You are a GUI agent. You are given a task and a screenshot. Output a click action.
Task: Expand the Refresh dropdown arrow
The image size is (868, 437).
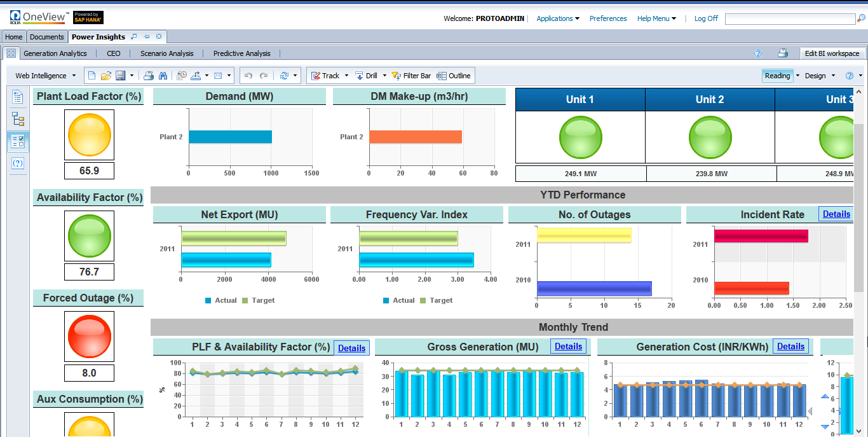tap(295, 76)
